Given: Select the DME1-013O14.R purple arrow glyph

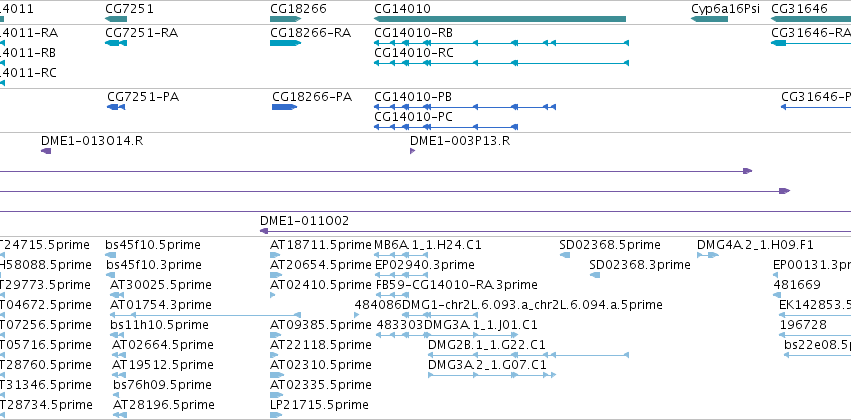Looking at the screenshot, I should pyautogui.click(x=46, y=151).
